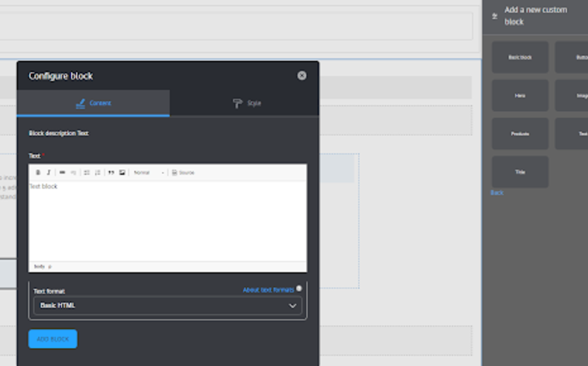The image size is (588, 366).
Task: Apply italic formatting in the text editor
Action: coord(48,173)
